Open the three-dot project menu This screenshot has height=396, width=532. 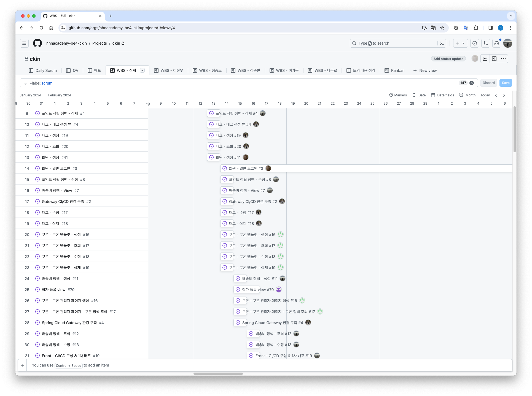tap(503, 59)
